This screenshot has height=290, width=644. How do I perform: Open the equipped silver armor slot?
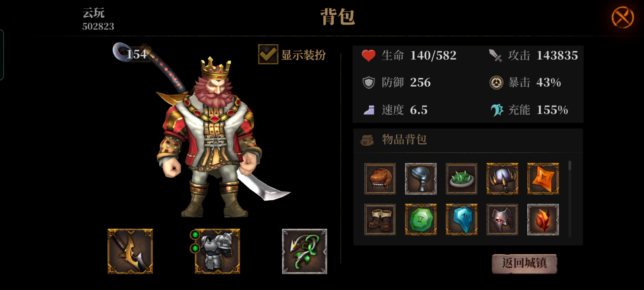217,251
